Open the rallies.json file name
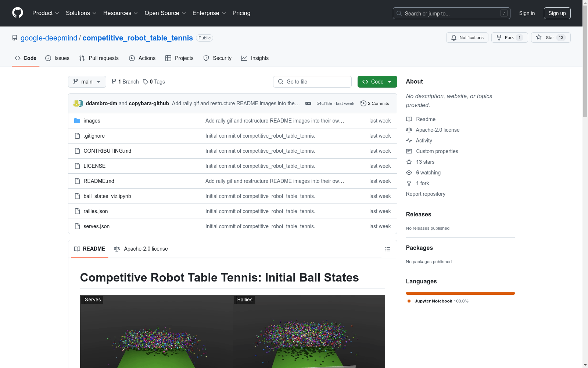Image resolution: width=588 pixels, height=368 pixels. (x=96, y=211)
